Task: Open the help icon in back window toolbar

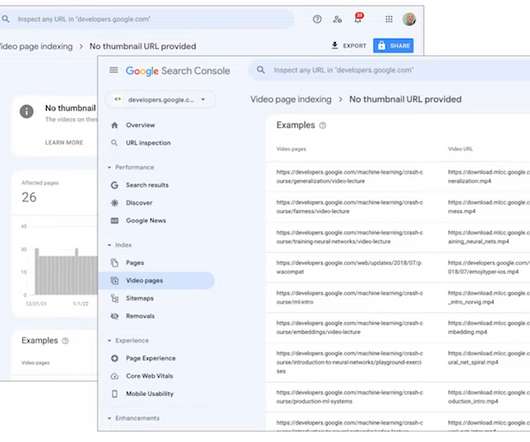Action: (317, 19)
